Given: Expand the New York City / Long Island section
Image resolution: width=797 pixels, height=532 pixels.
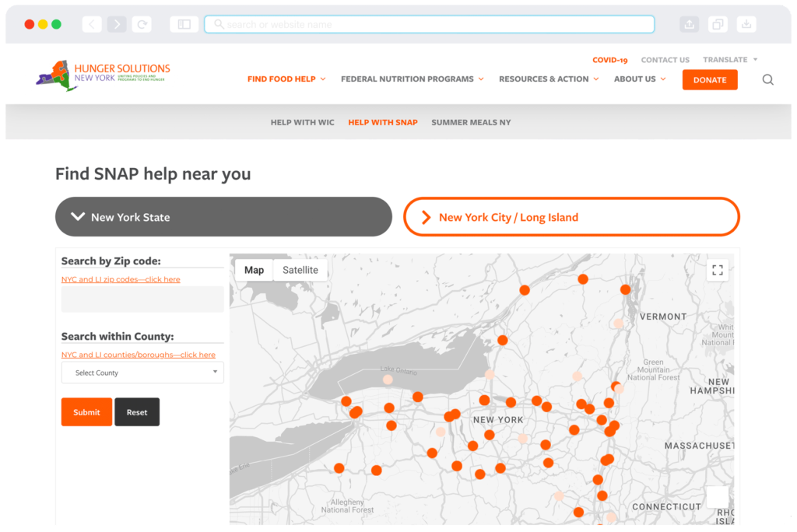Looking at the screenshot, I should (571, 216).
